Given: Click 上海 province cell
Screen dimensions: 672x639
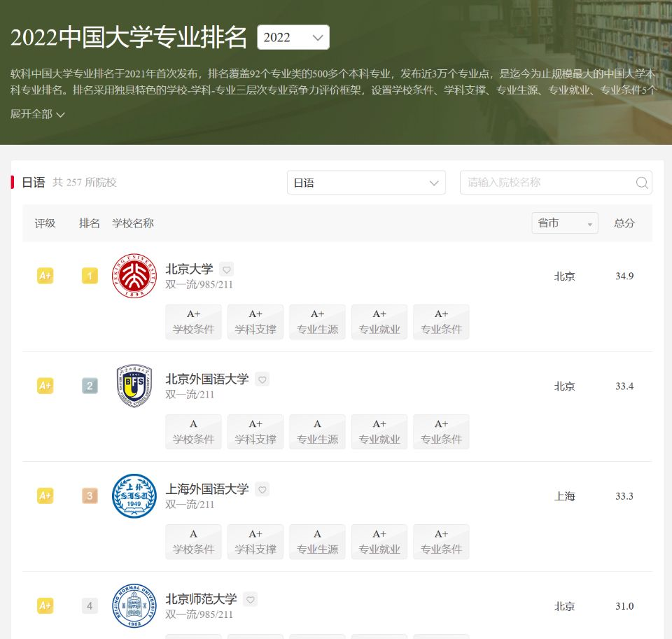Looking at the screenshot, I should pyautogui.click(x=564, y=496).
